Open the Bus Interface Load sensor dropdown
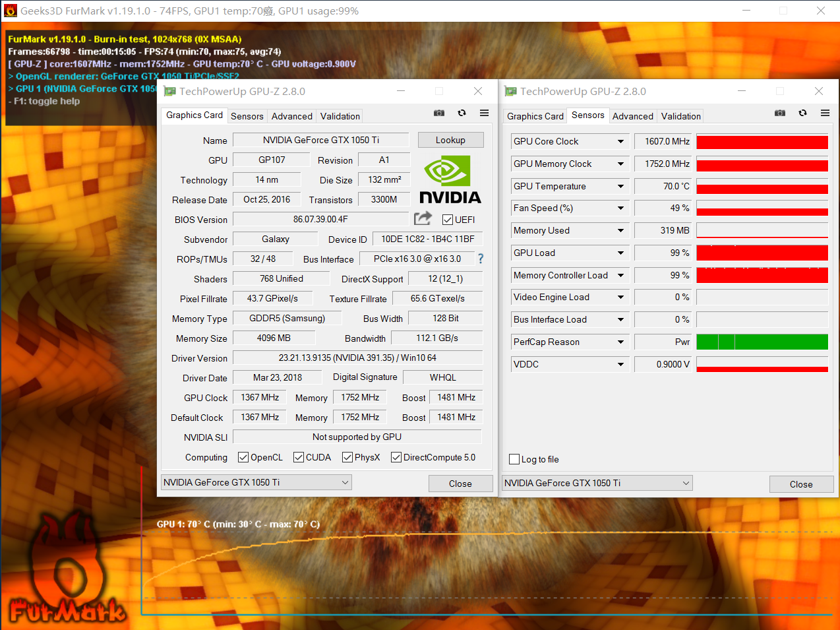 [x=620, y=319]
